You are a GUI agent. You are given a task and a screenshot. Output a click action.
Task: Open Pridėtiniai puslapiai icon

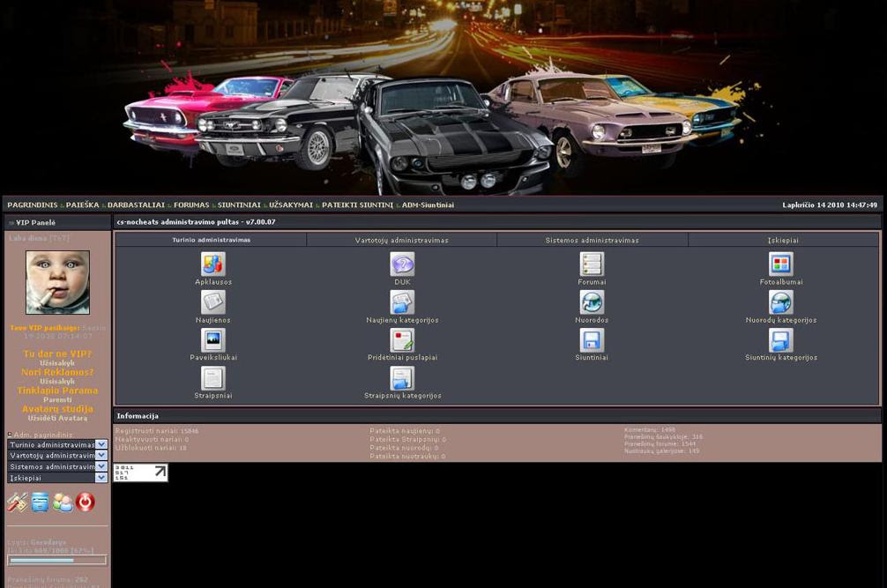click(402, 340)
